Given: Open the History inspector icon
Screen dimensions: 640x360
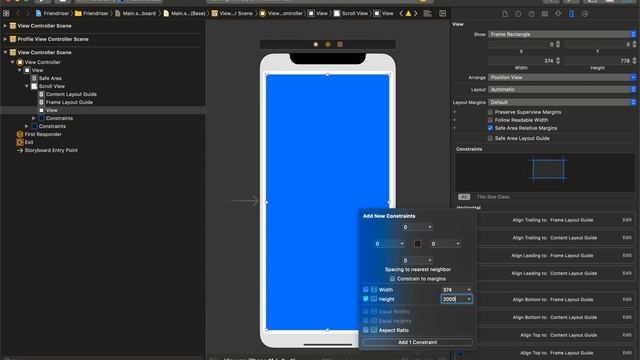Looking at the screenshot, I should click(518, 13).
